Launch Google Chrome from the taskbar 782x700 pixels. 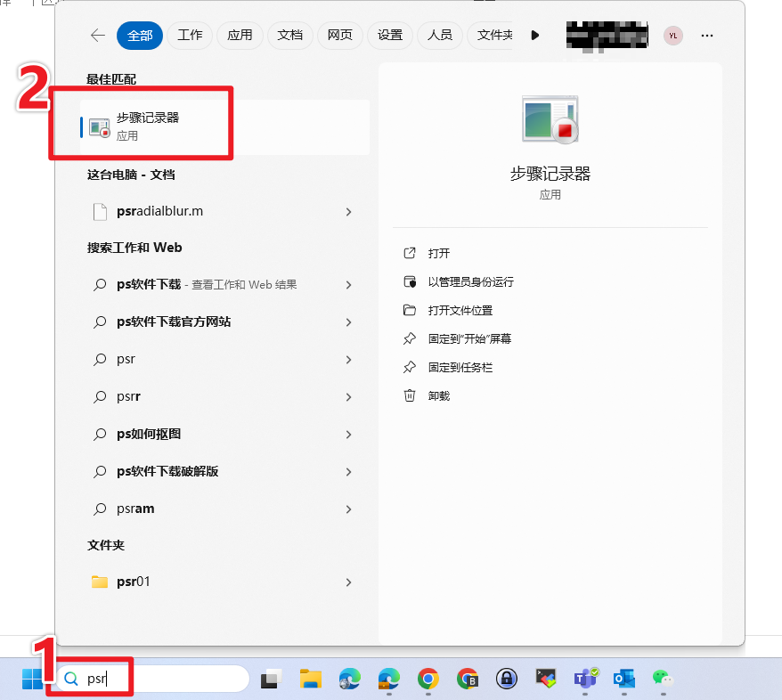tap(428, 680)
